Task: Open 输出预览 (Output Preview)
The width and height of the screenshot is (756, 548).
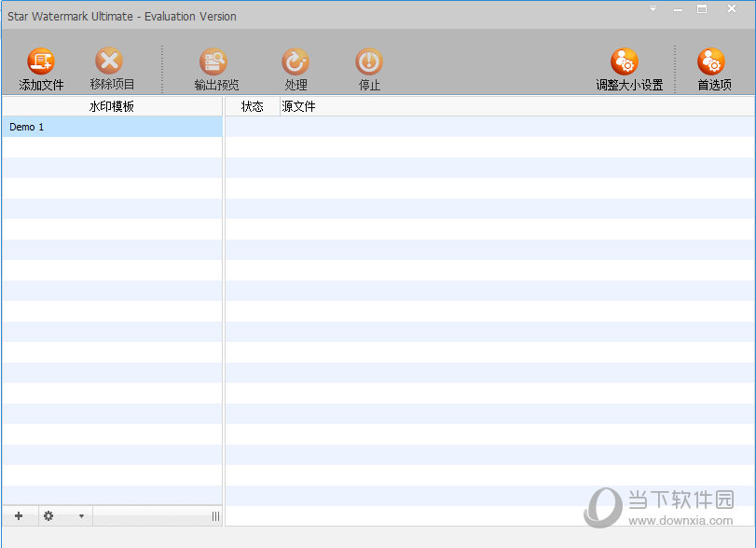Action: [x=216, y=69]
